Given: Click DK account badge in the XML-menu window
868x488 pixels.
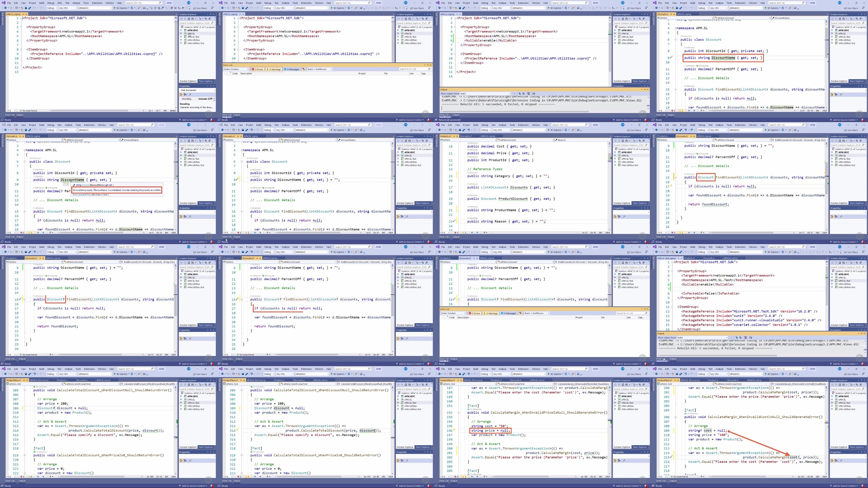Looking at the screenshot, I should [x=189, y=3].
